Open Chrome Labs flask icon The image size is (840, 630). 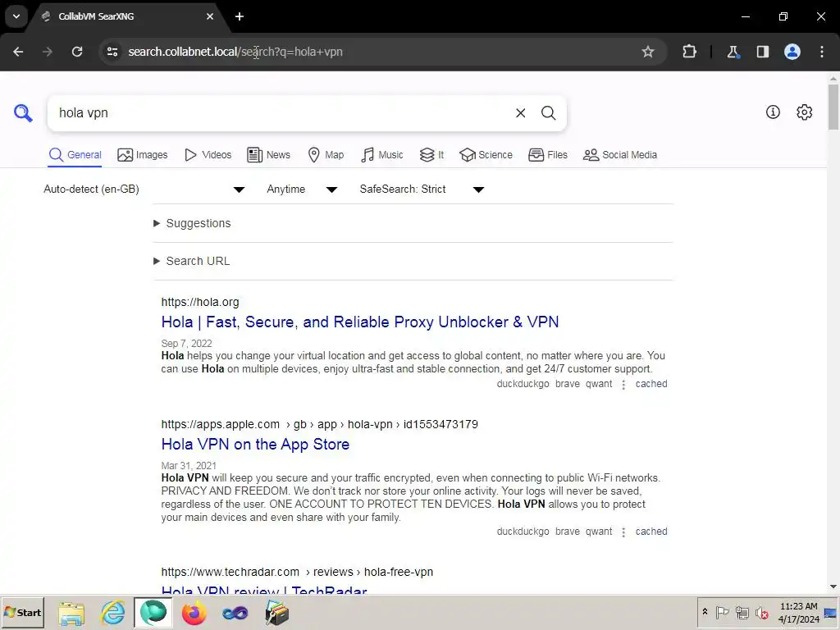click(x=733, y=52)
